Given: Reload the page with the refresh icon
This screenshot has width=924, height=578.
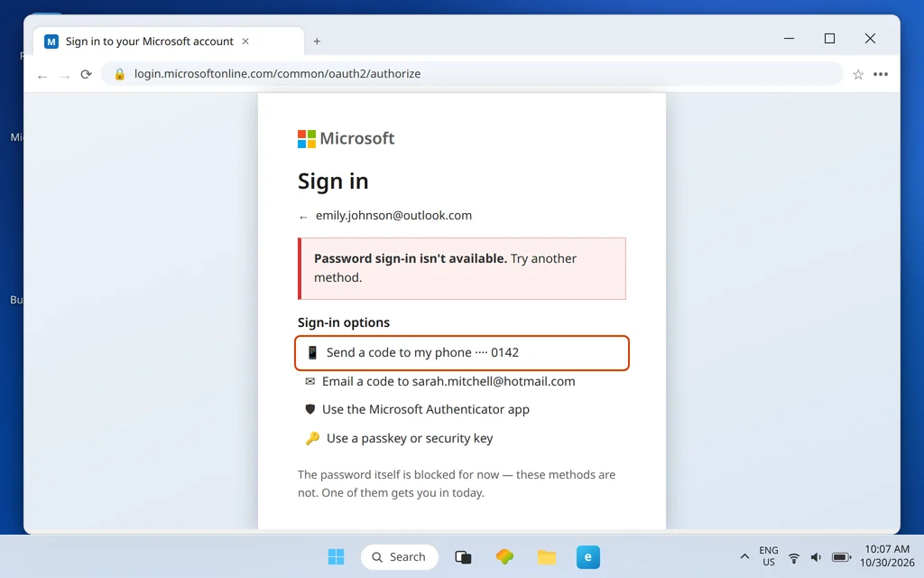Looking at the screenshot, I should click(87, 74).
